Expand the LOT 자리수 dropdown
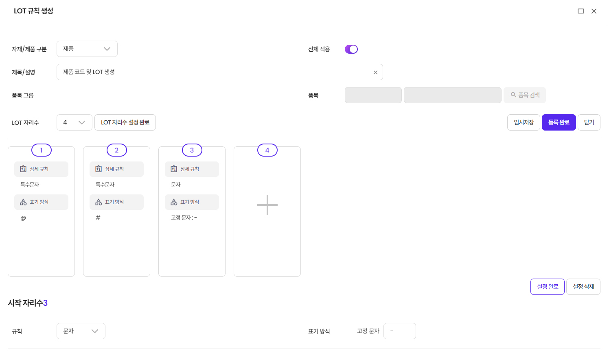 [74, 122]
